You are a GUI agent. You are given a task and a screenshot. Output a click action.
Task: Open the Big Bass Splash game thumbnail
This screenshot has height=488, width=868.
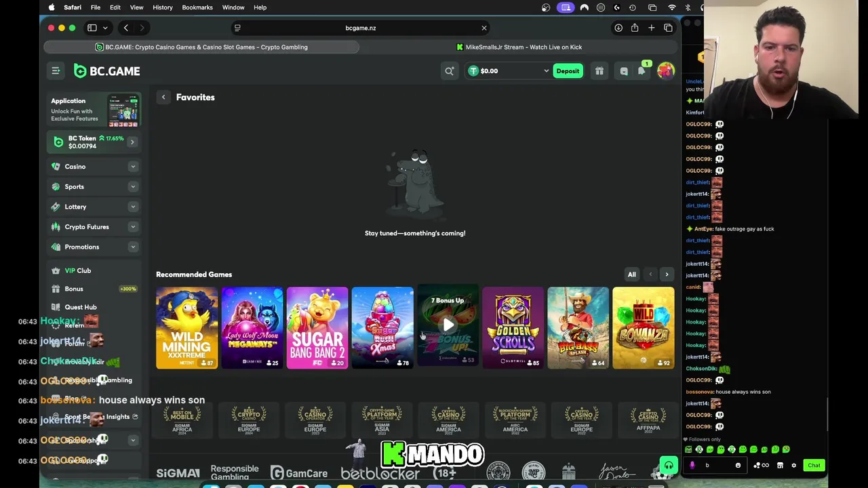pyautogui.click(x=578, y=328)
